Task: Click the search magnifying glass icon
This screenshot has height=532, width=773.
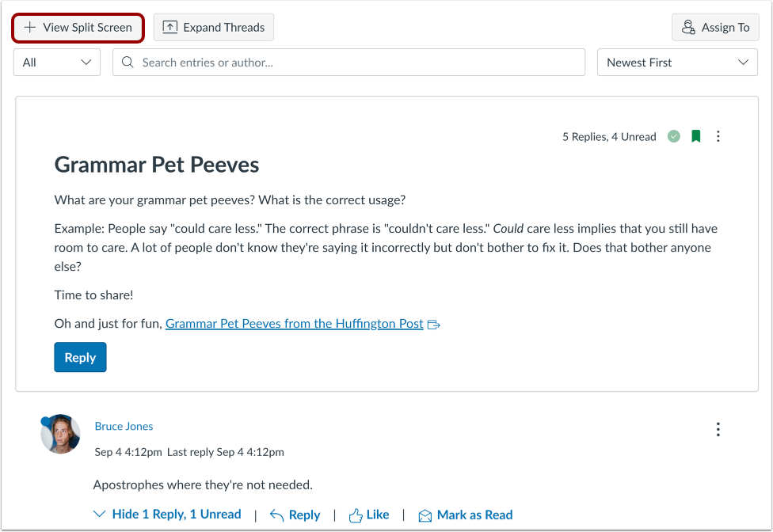Action: click(x=128, y=62)
